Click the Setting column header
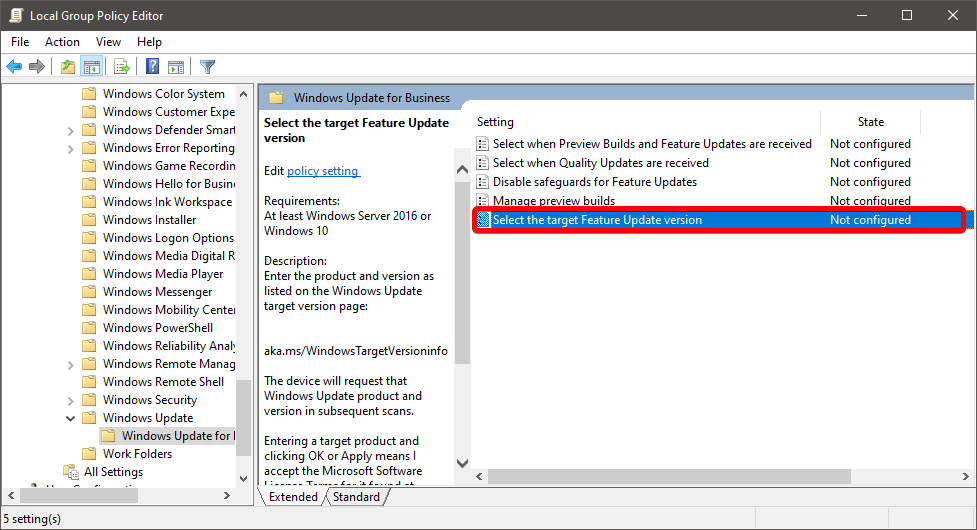 [x=495, y=122]
